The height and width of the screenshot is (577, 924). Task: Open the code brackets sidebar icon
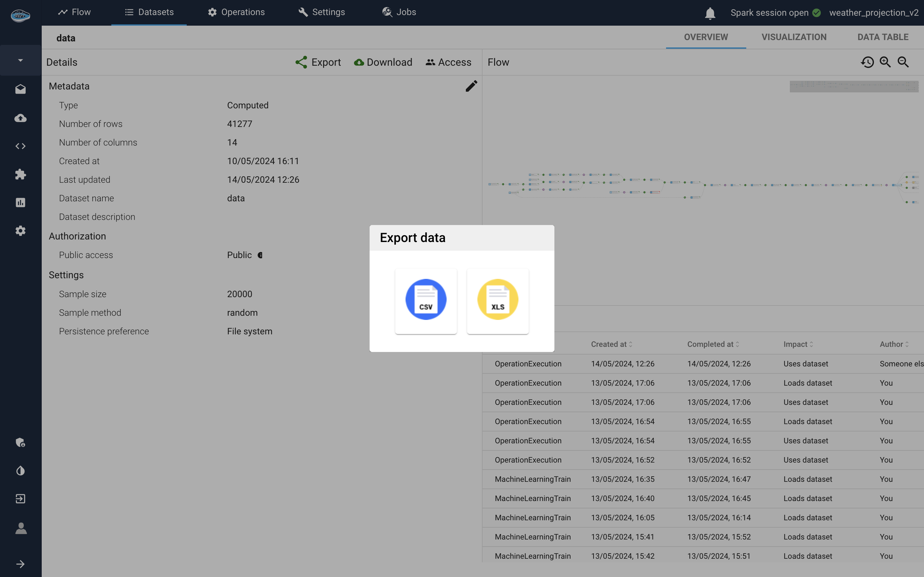point(21,146)
